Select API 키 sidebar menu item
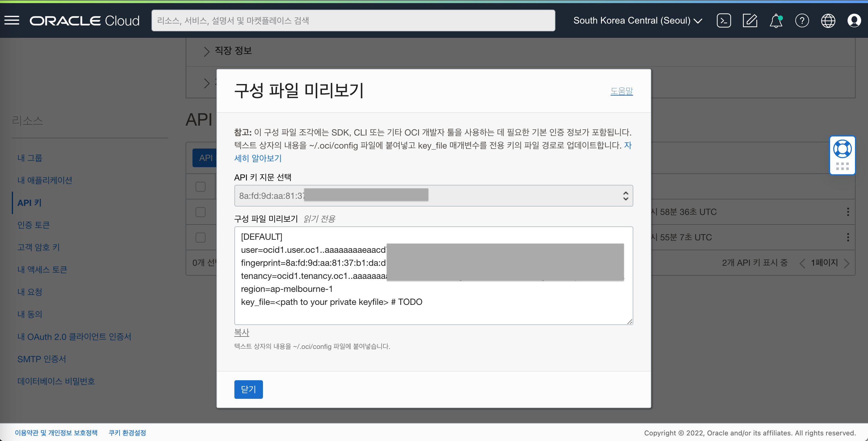 pos(29,202)
